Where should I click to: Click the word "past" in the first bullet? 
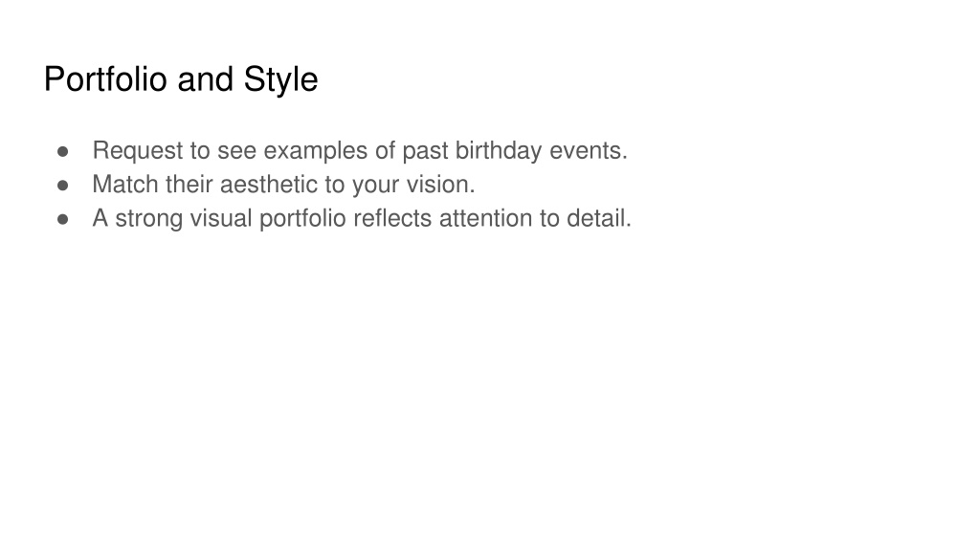[425, 151]
